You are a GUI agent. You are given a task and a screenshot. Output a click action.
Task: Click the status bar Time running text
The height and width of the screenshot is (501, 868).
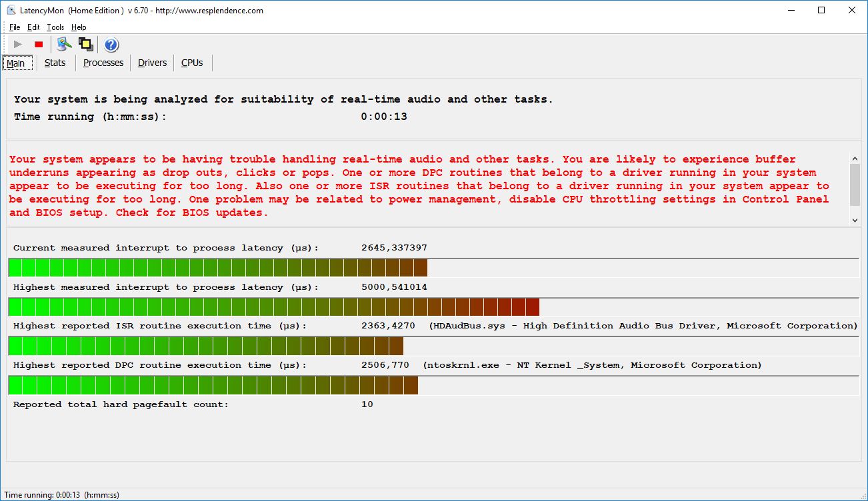pyautogui.click(x=61, y=495)
